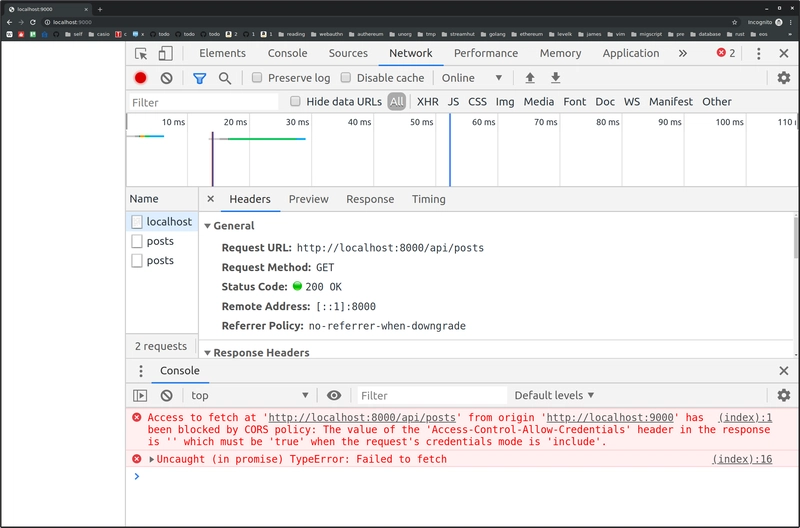Open the console drawer three-dot menu

pyautogui.click(x=141, y=371)
